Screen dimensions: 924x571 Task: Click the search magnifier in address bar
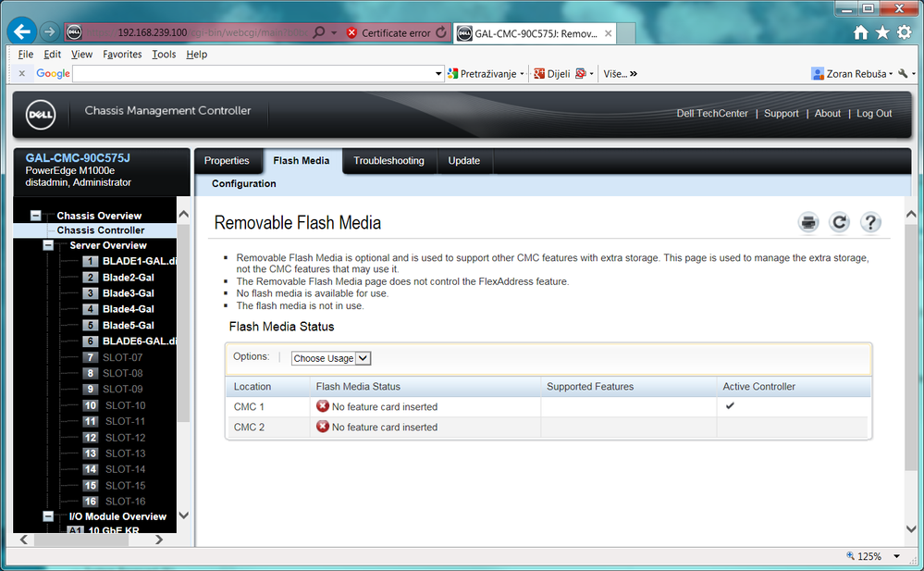click(x=319, y=32)
